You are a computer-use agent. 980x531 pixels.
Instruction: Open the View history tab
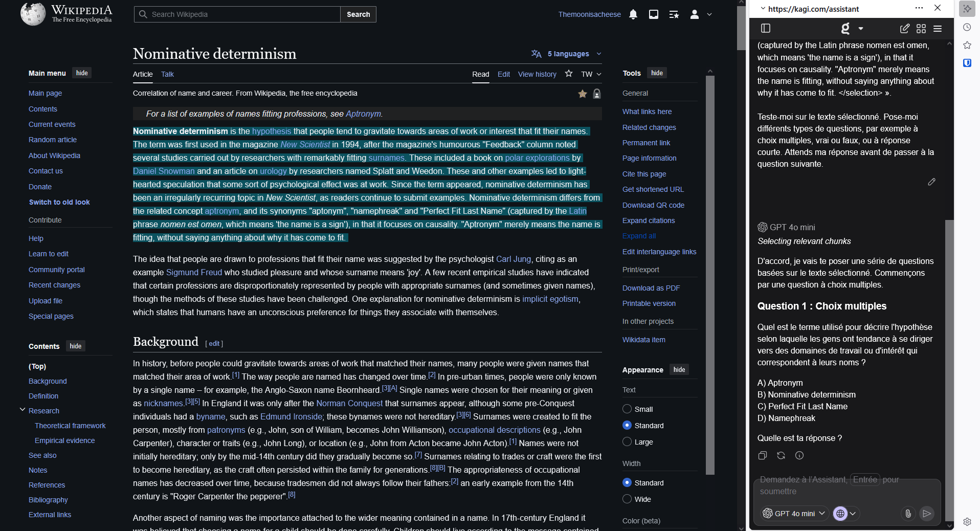(x=537, y=74)
